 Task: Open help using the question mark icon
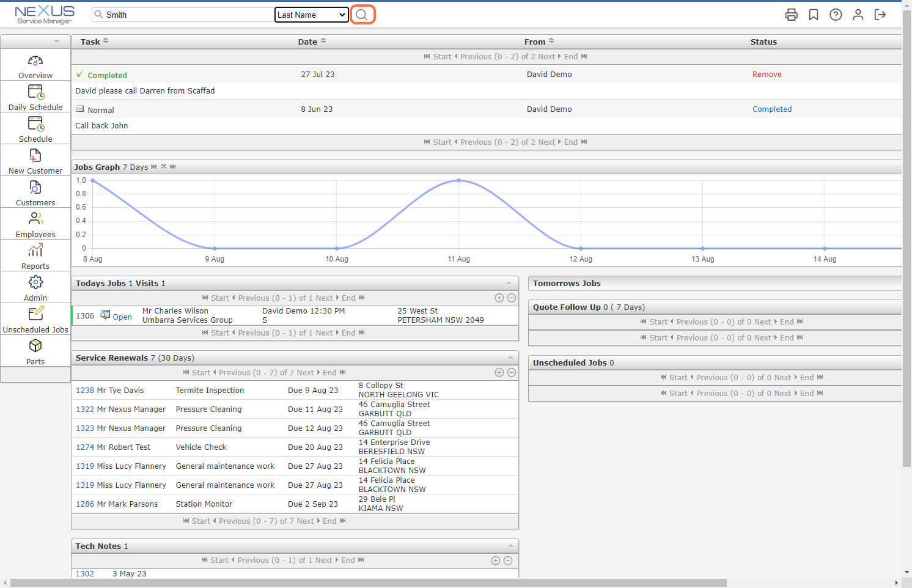point(836,14)
